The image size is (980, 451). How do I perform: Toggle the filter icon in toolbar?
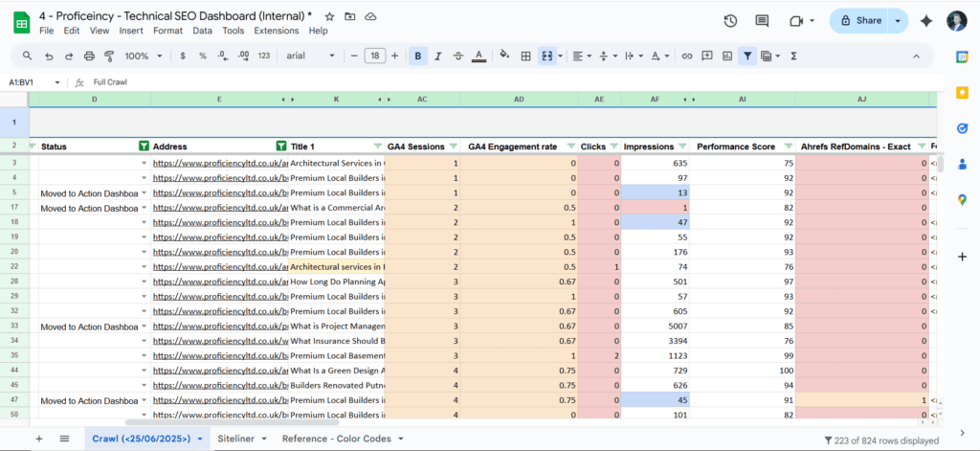[x=746, y=56]
